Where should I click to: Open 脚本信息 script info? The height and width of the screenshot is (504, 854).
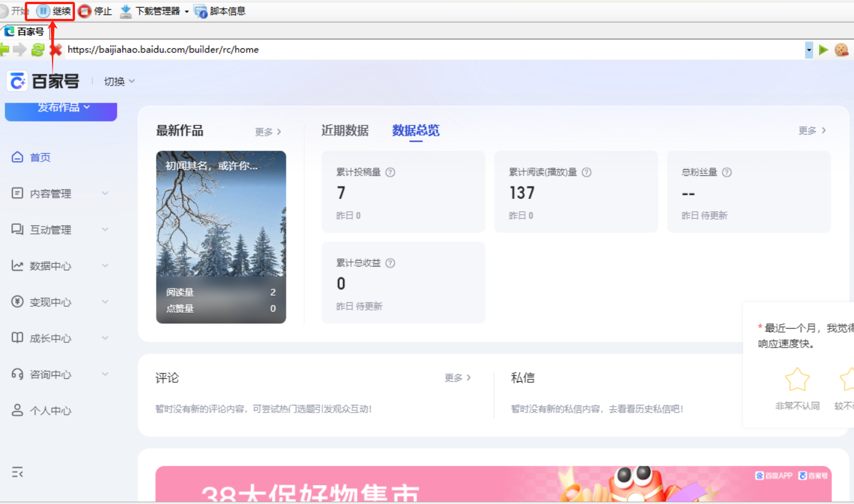click(x=220, y=11)
